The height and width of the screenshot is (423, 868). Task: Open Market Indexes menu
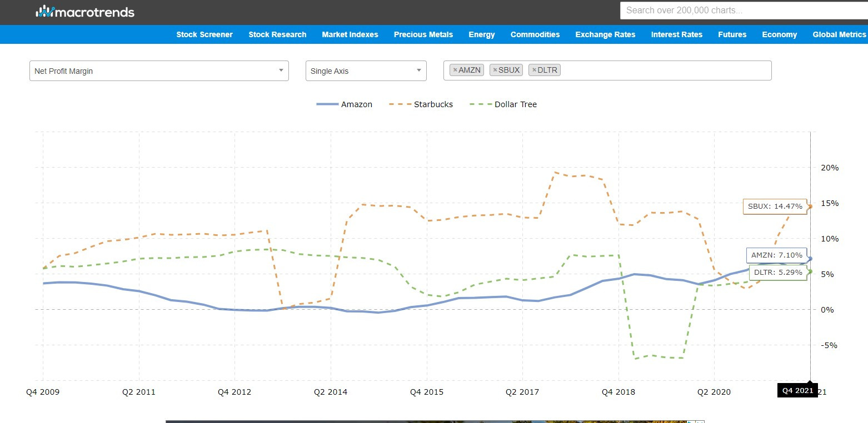[x=350, y=34]
